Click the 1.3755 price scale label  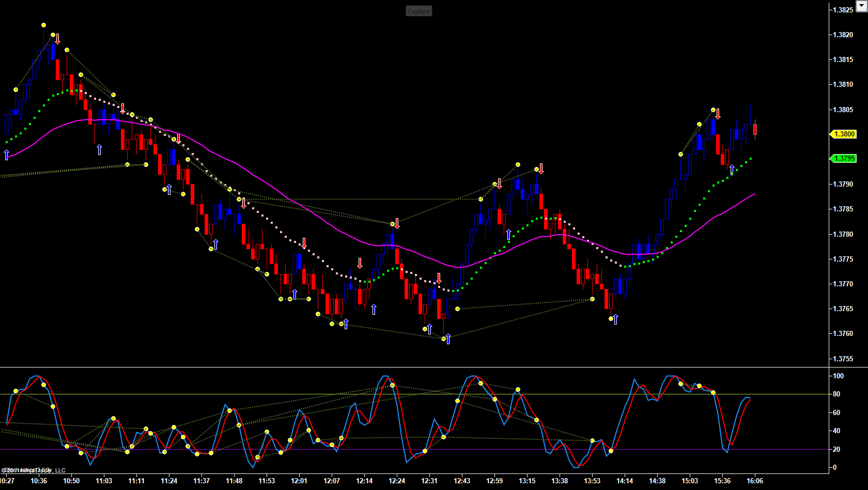843,358
